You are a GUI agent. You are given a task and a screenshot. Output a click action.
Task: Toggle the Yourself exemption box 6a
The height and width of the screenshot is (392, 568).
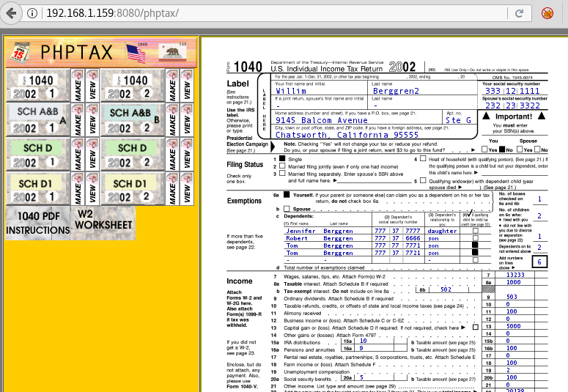[287, 195]
